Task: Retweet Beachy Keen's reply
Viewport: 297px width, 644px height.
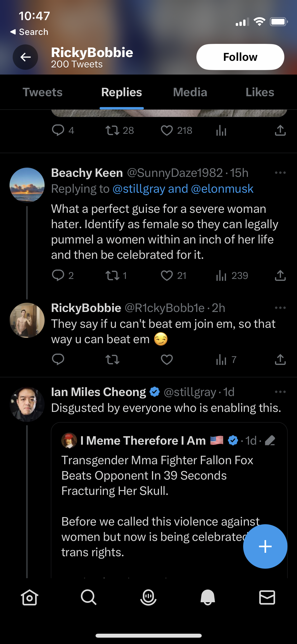Action: (x=112, y=275)
